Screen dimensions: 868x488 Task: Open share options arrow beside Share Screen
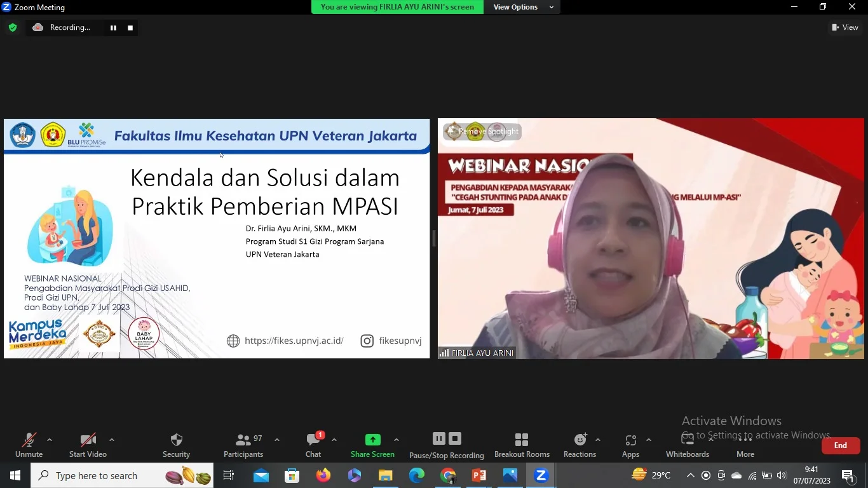click(x=397, y=440)
